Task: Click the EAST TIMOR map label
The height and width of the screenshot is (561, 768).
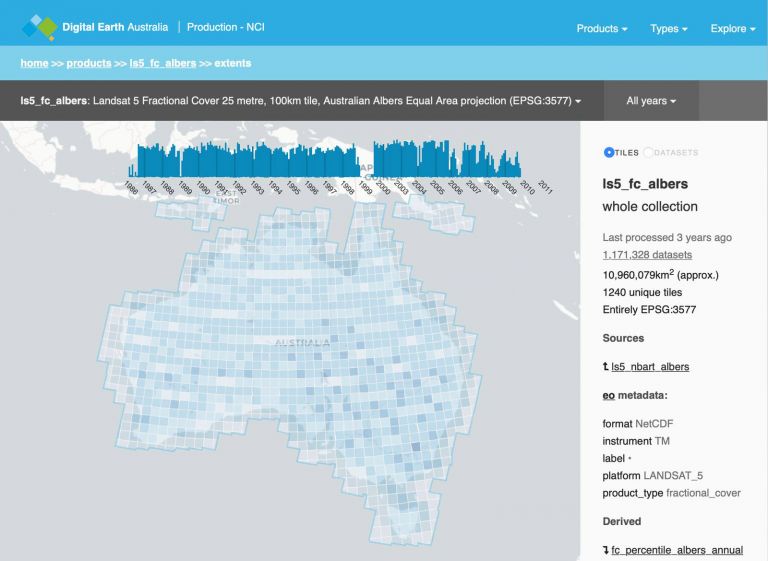Action: [x=227, y=197]
